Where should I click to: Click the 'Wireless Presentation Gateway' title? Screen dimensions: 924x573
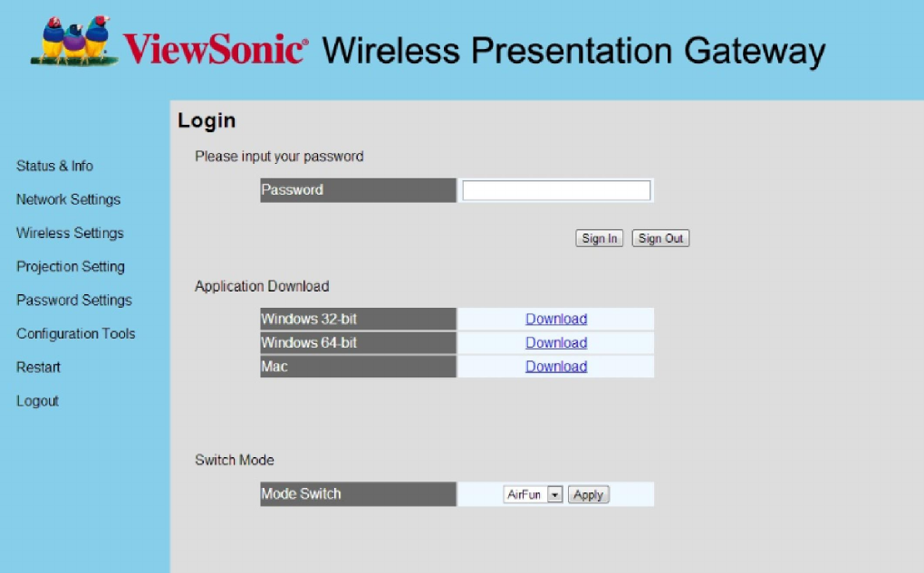[x=573, y=52]
